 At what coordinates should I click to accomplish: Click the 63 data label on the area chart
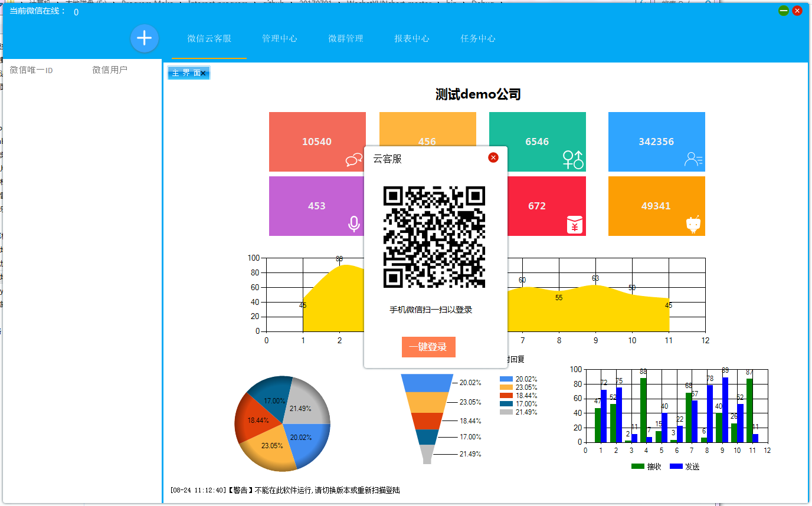[595, 278]
